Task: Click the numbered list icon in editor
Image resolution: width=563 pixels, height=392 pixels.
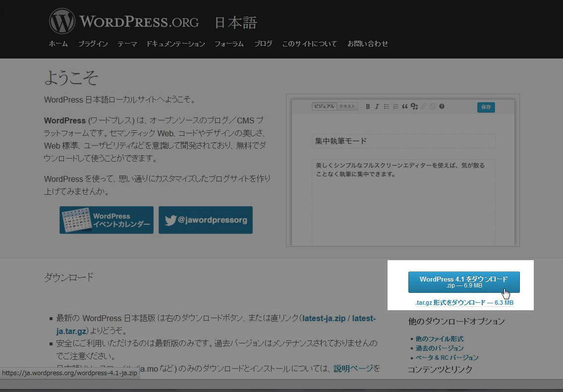Action: coord(395,106)
